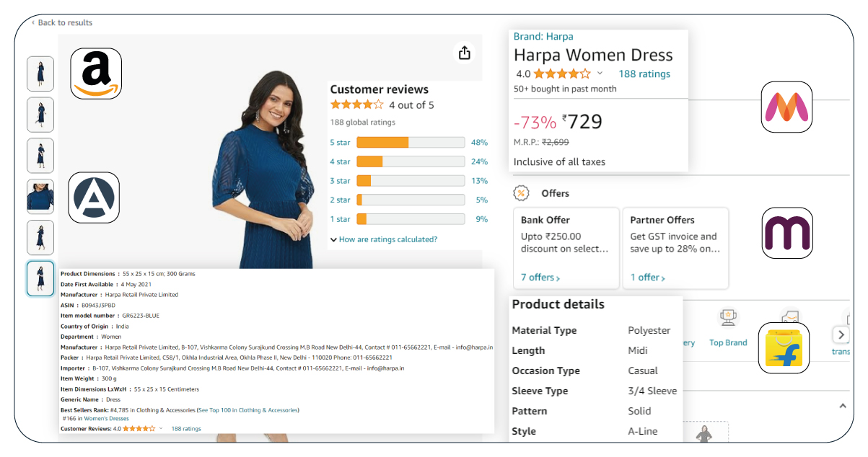The image size is (868, 457).
Task: Filter reviews by the 3 star link
Action: coord(340,181)
